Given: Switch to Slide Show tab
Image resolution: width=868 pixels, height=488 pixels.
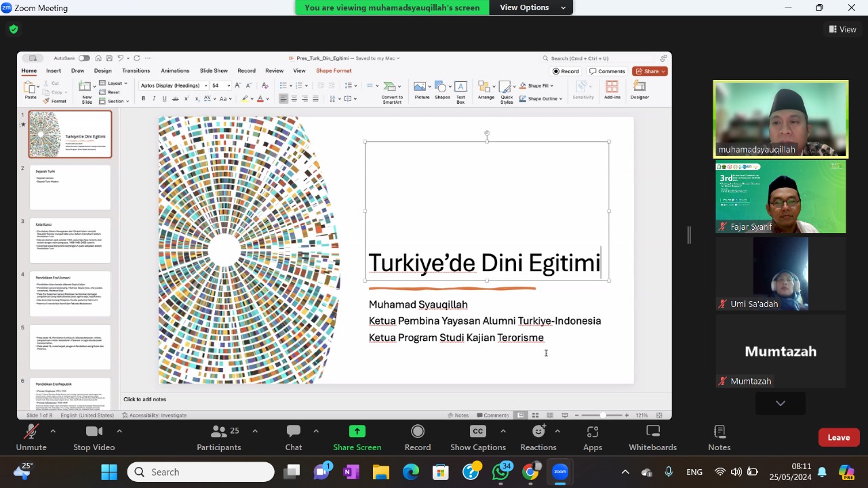Looking at the screenshot, I should pos(214,70).
